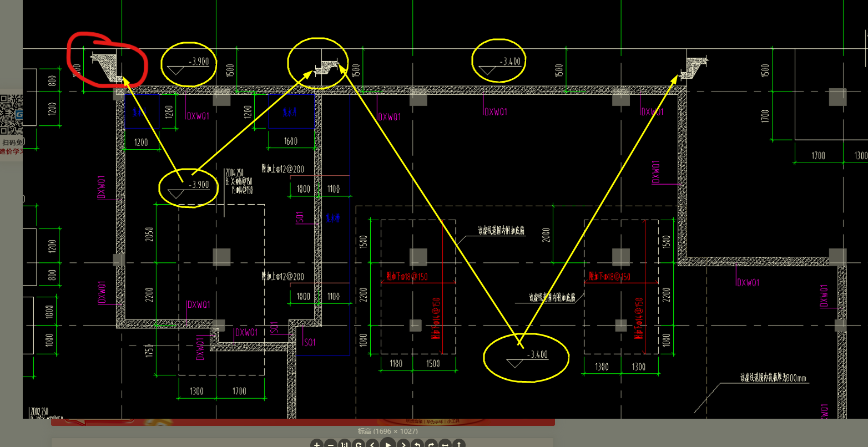This screenshot has width=868, height=447.
Task: Click the 该虚线范围内筏板厚为800mm note in drawing
Action: pyautogui.click(x=774, y=378)
